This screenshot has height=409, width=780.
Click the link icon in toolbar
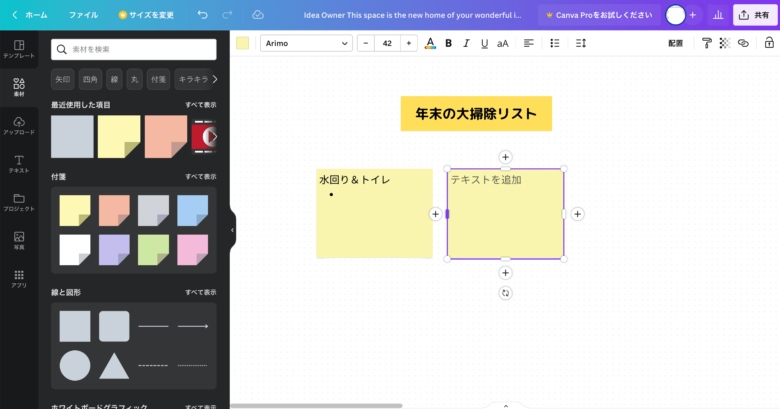743,43
